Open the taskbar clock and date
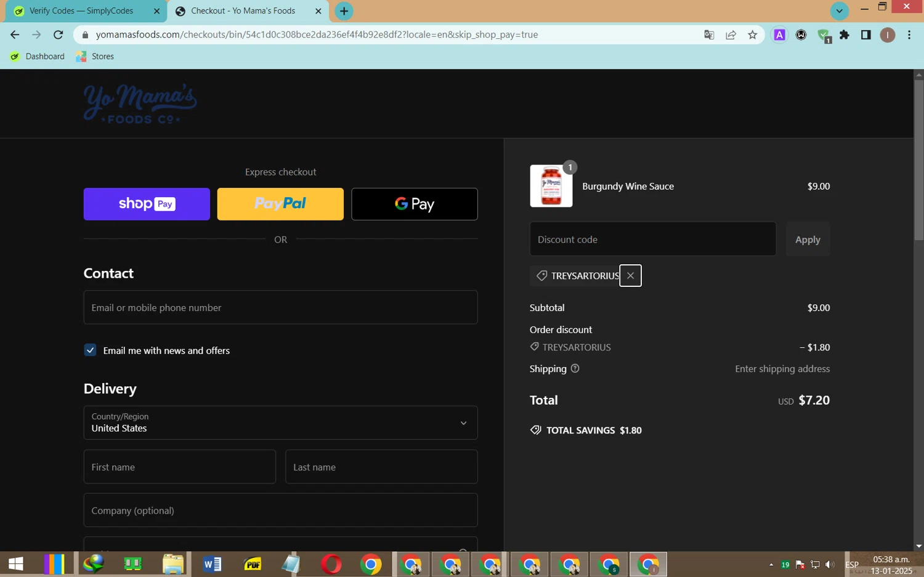This screenshot has width=924, height=577. [891, 565]
